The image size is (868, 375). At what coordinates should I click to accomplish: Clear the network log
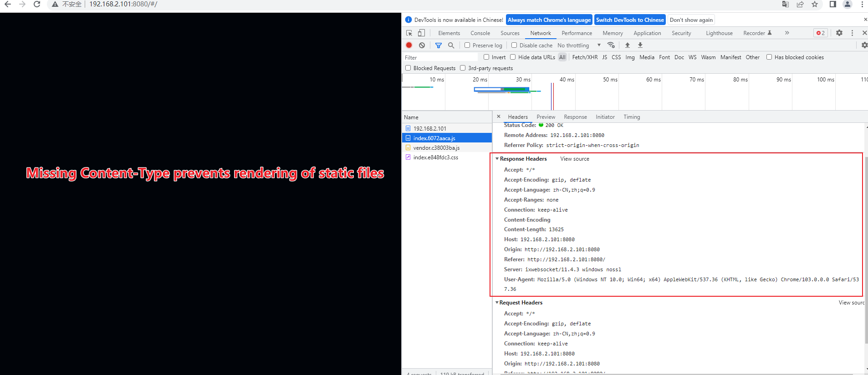tap(422, 45)
